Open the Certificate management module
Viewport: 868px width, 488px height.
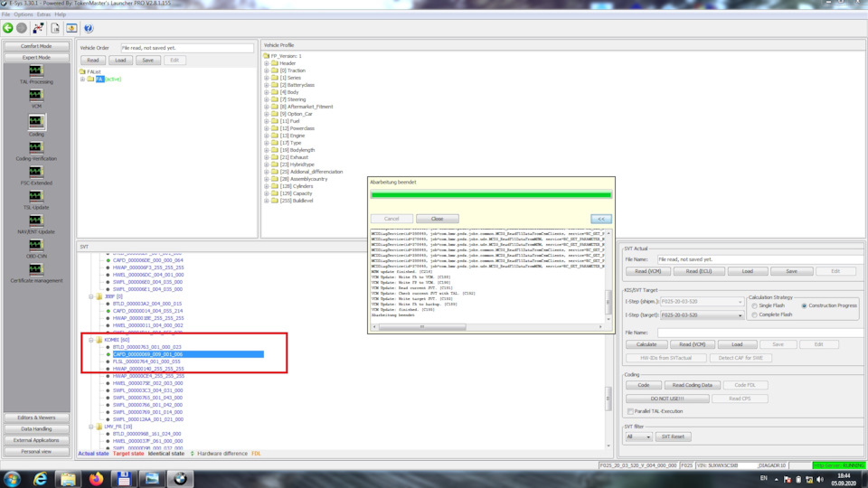pos(36,269)
